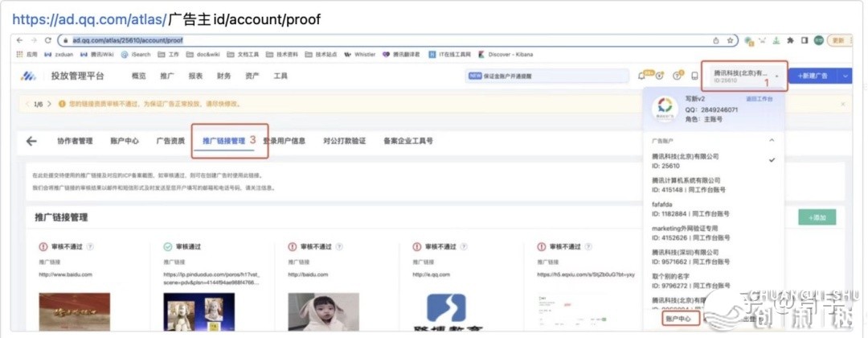
Task: Show next notice with right chevron
Action: [49, 104]
